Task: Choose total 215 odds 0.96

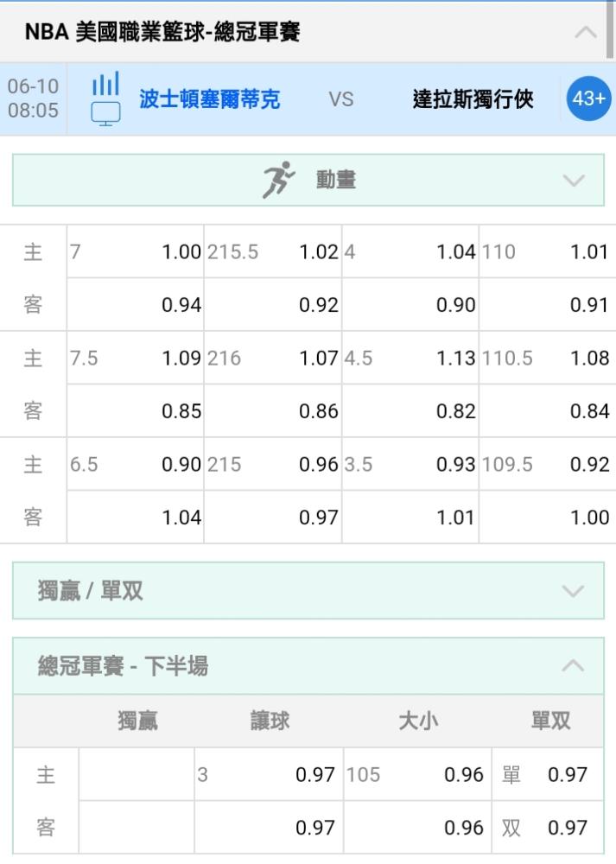Action: (x=273, y=465)
